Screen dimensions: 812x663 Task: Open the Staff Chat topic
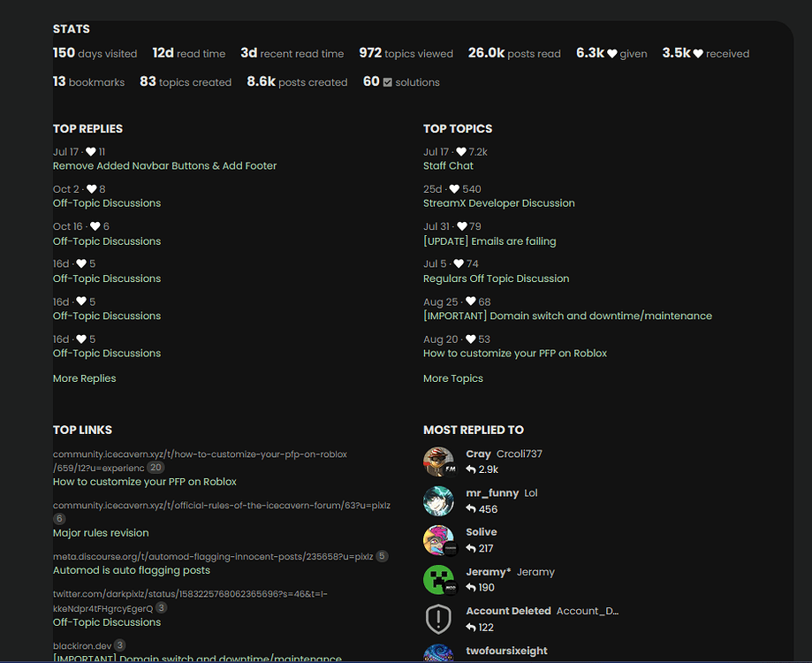point(448,166)
